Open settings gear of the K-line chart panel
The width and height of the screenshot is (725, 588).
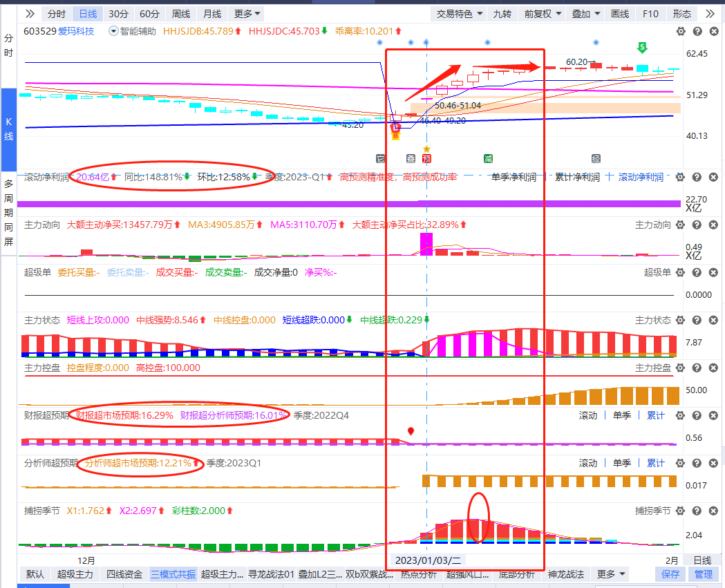click(681, 31)
